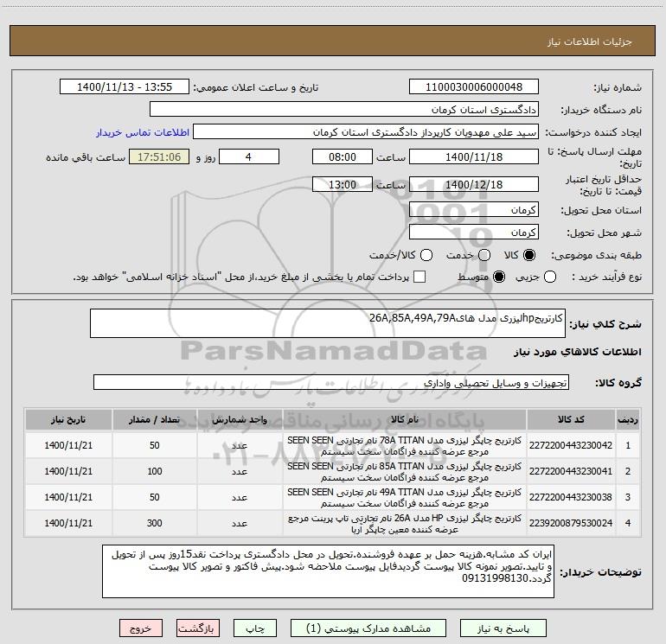Click the تعداد / مقدار column header

click(155, 419)
